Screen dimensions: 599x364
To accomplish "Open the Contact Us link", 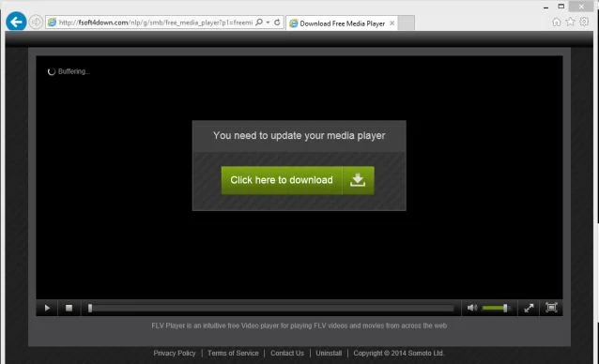I will click(287, 354).
